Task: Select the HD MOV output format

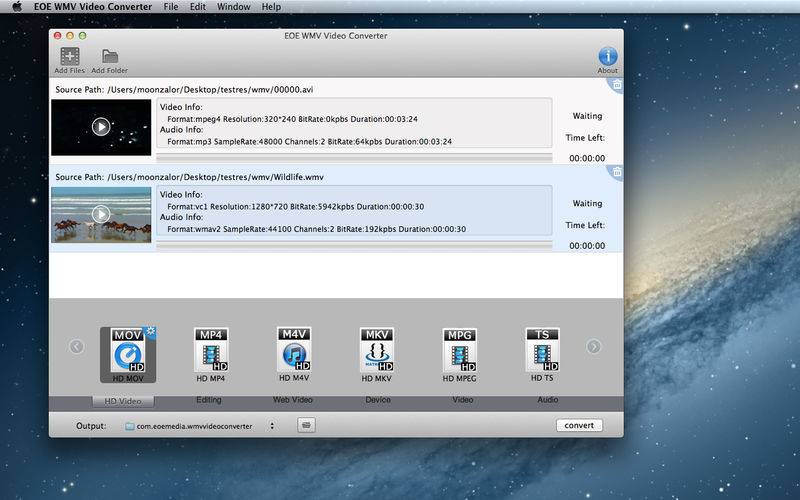Action: [128, 355]
